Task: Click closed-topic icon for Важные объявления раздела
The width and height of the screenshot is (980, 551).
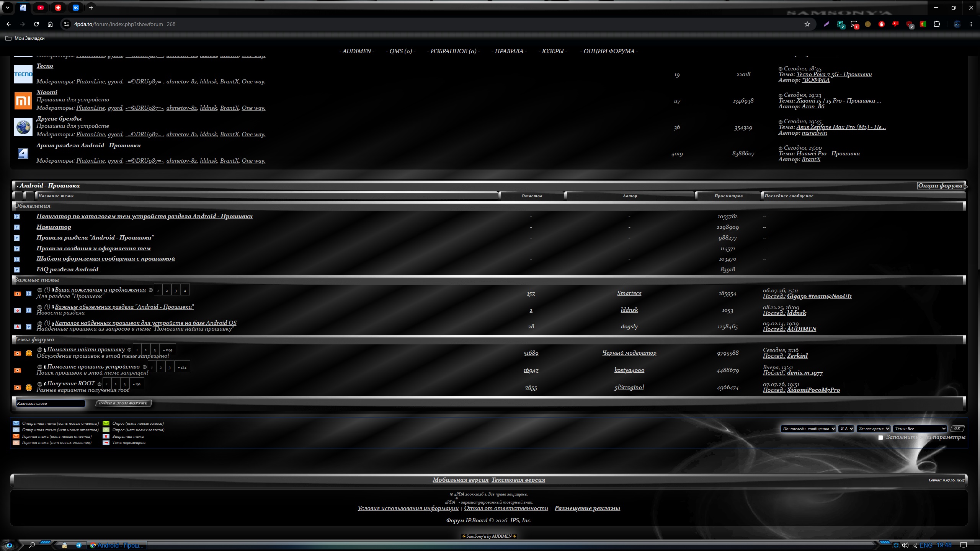Action: (18, 310)
